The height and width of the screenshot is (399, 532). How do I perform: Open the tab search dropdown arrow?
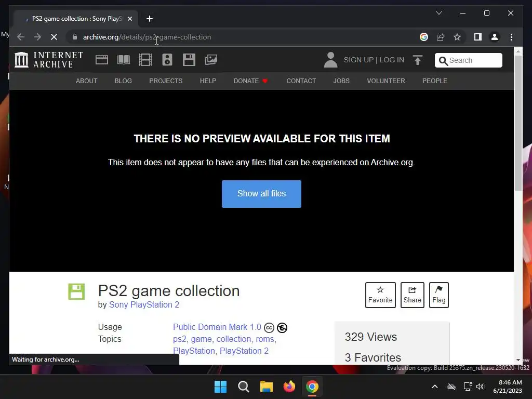(438, 13)
